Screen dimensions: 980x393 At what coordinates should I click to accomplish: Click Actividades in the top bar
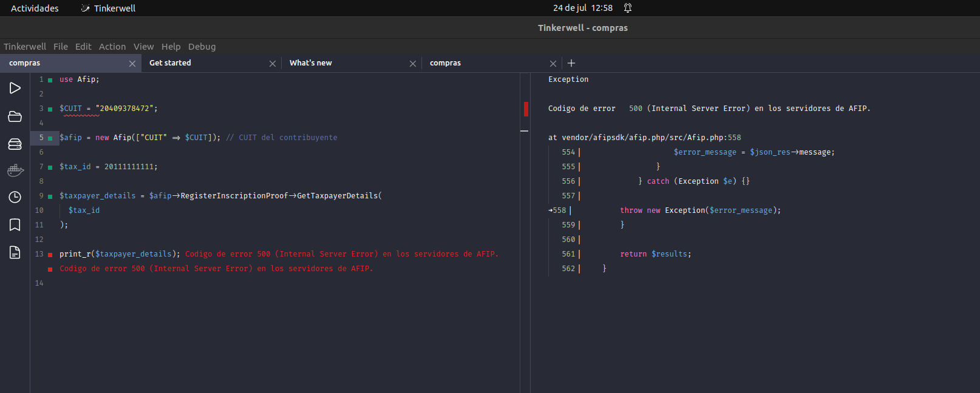pos(35,8)
